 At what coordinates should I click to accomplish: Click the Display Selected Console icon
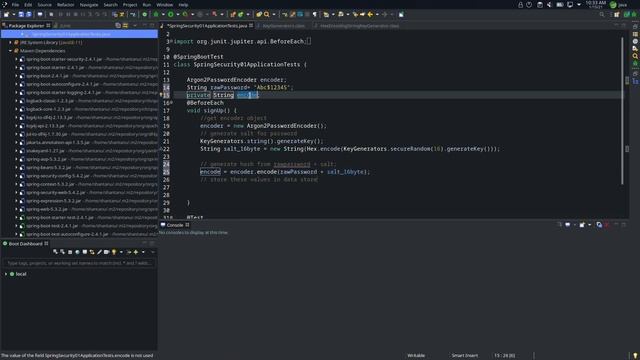click(568, 225)
